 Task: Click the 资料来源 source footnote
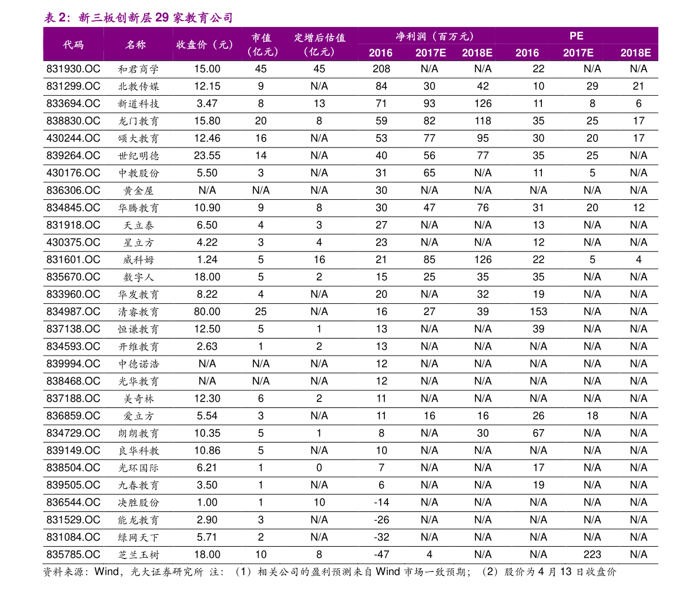(x=330, y=572)
